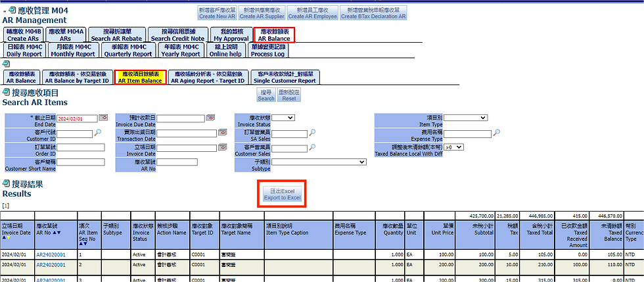Image resolution: width=644 pixels, height=282 pixels.
Task: Sort AR Item Seq No descending arrow
Action: pos(85,243)
